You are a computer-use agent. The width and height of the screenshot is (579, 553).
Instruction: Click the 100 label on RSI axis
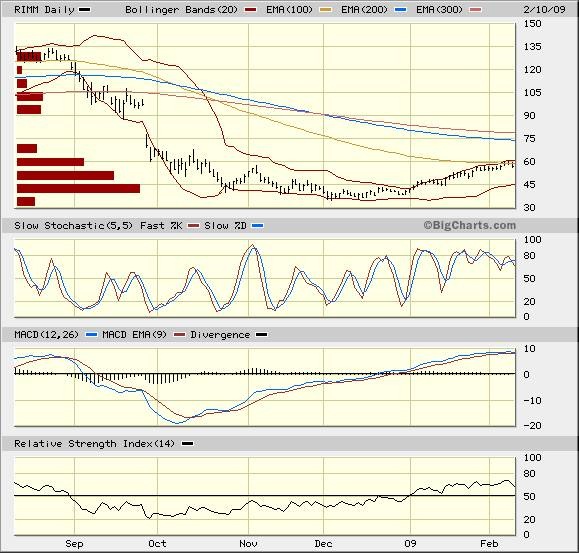[x=532, y=458]
